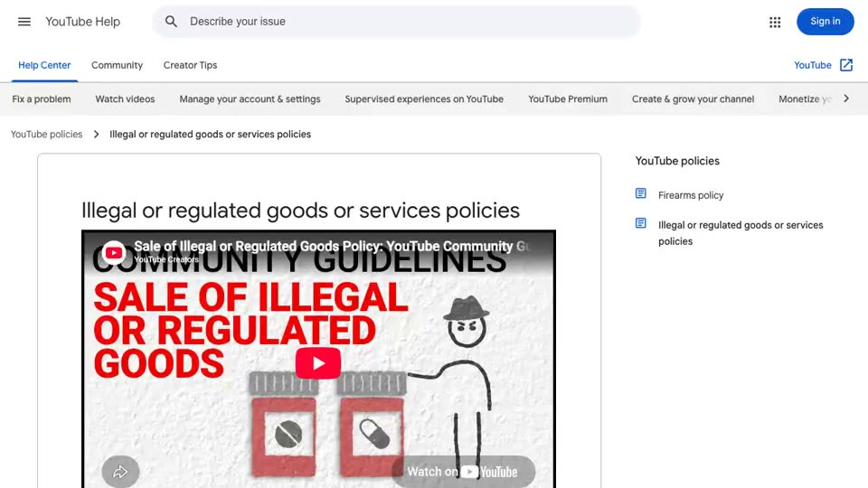Click the breadcrumb chevron separator
The width and height of the screenshot is (868, 488).
click(97, 135)
